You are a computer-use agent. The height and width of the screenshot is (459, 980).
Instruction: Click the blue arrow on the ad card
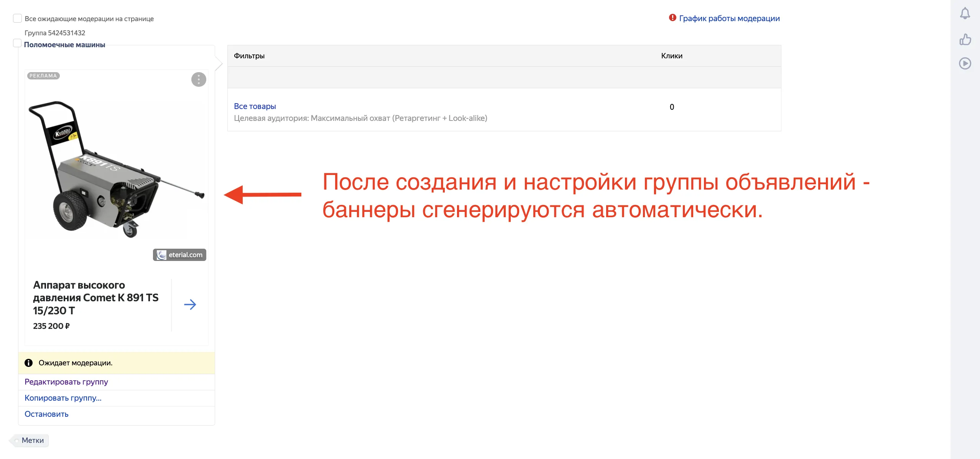pos(191,304)
